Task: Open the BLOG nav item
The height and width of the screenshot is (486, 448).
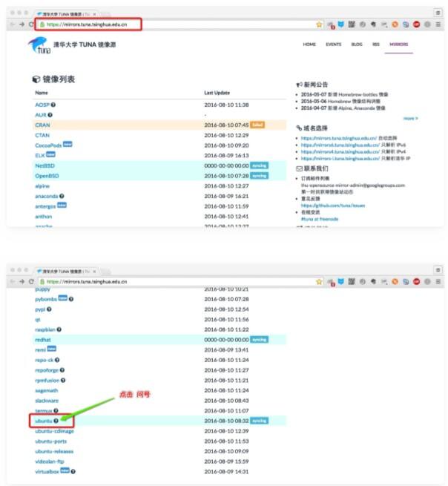Action: pos(357,45)
